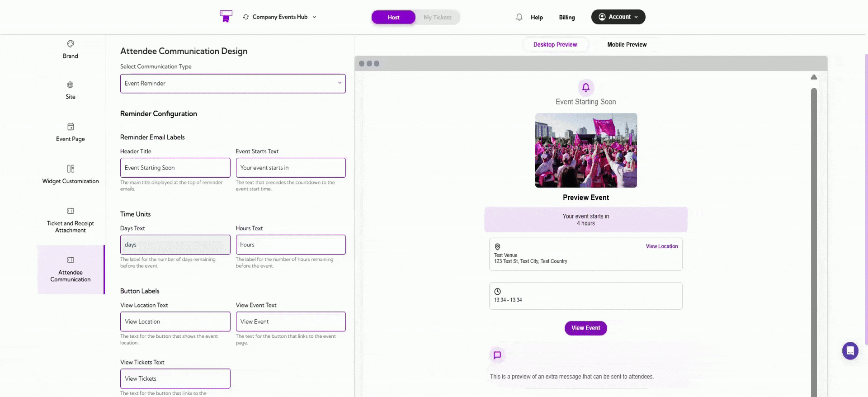
Task: Click the Site globe icon
Action: 70,85
